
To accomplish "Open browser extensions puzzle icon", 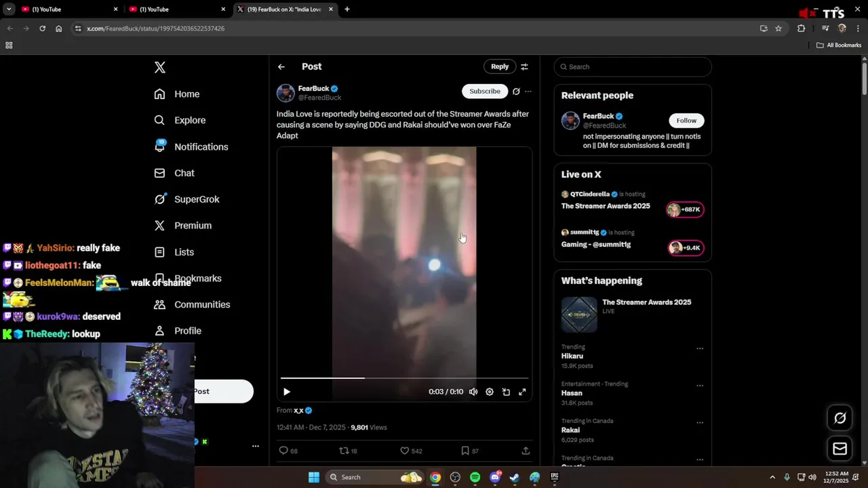I will coord(802,28).
